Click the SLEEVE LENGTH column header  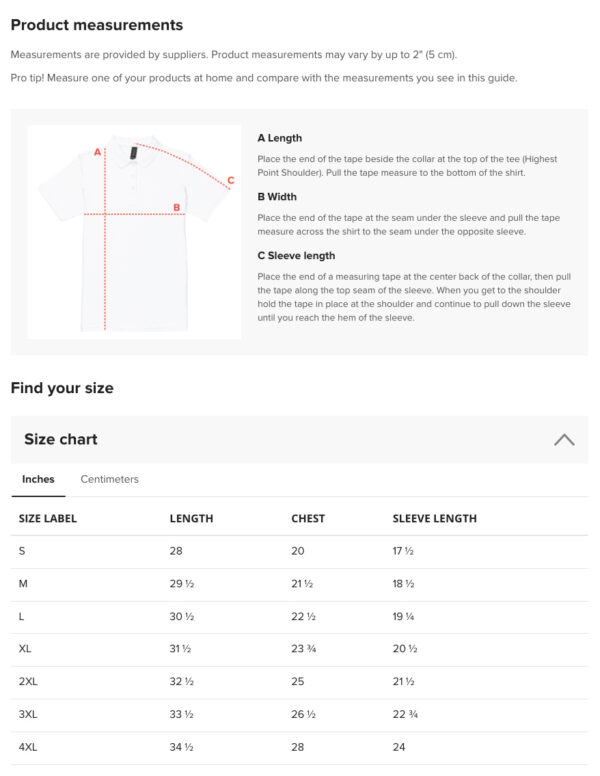434,519
